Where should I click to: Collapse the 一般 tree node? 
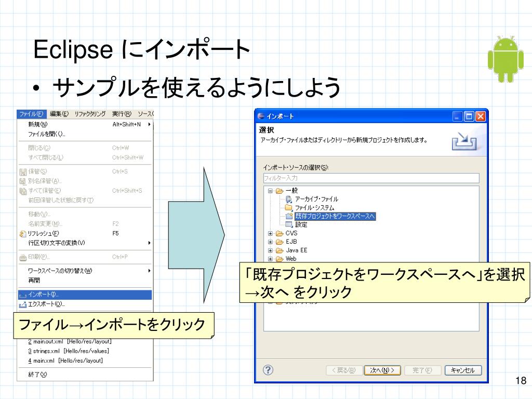click(x=270, y=191)
